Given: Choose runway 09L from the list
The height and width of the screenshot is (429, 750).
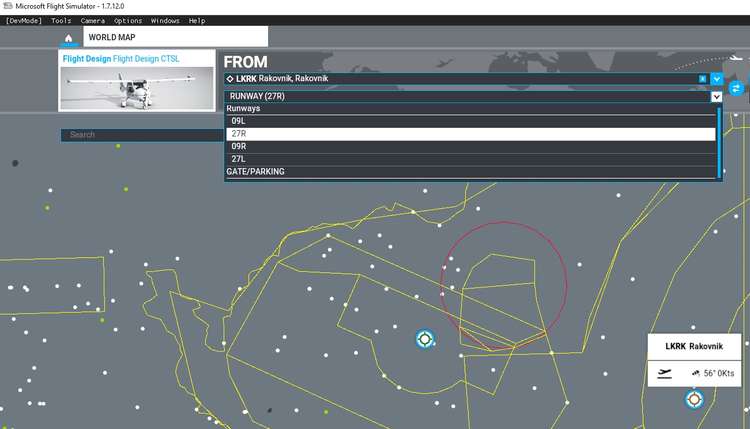Looking at the screenshot, I should (471, 121).
